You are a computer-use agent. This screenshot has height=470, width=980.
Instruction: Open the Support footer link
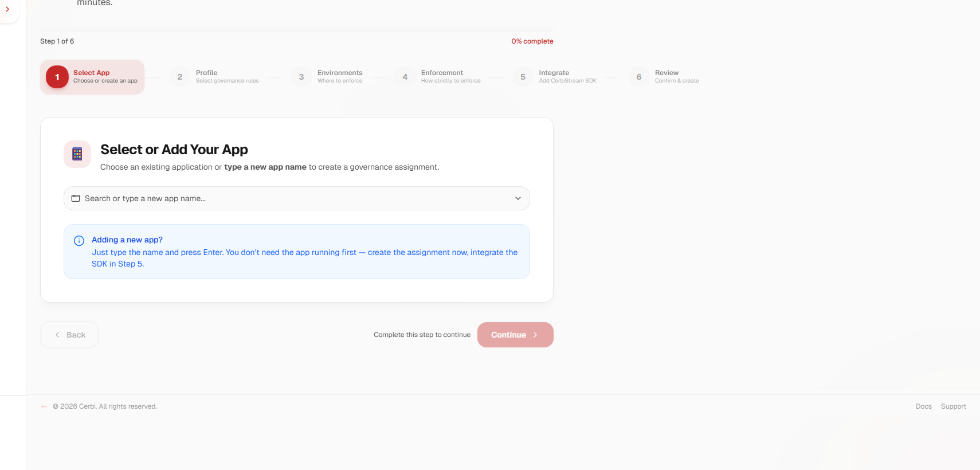pyautogui.click(x=954, y=406)
